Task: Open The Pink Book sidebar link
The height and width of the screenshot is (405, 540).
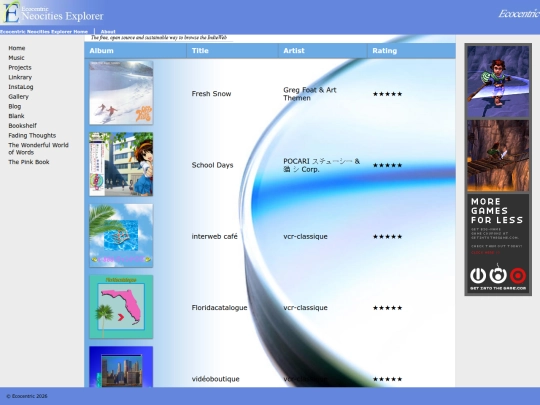Action: 29,162
